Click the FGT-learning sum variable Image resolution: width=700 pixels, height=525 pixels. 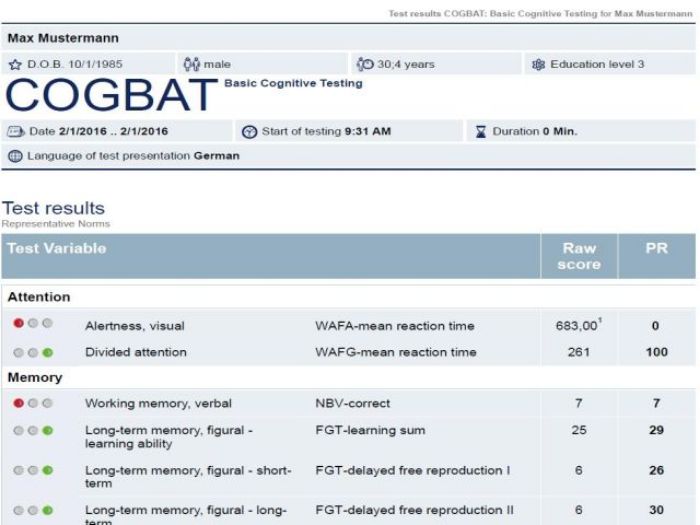pyautogui.click(x=370, y=430)
